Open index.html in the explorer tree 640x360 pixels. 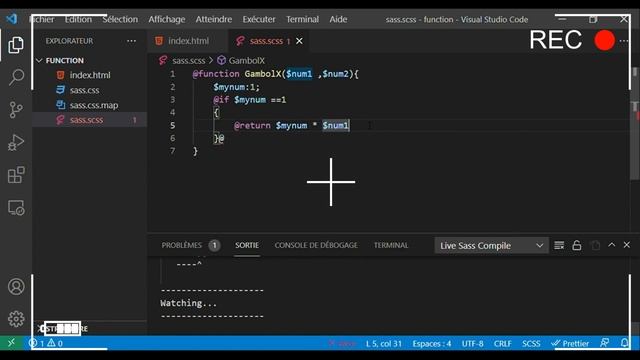pos(89,75)
